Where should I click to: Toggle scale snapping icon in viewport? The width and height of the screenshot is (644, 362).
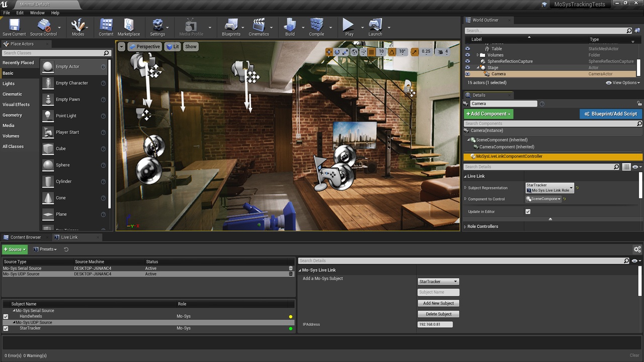tap(415, 52)
